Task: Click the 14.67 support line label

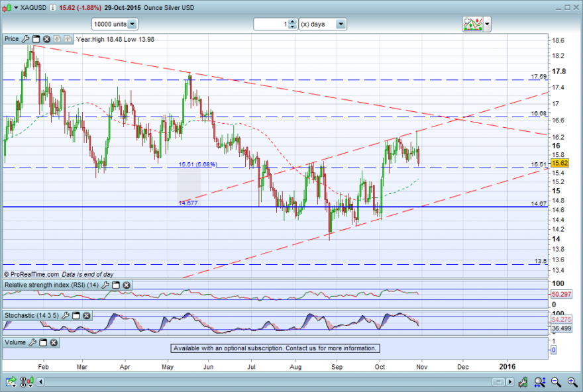Action: coord(539,203)
